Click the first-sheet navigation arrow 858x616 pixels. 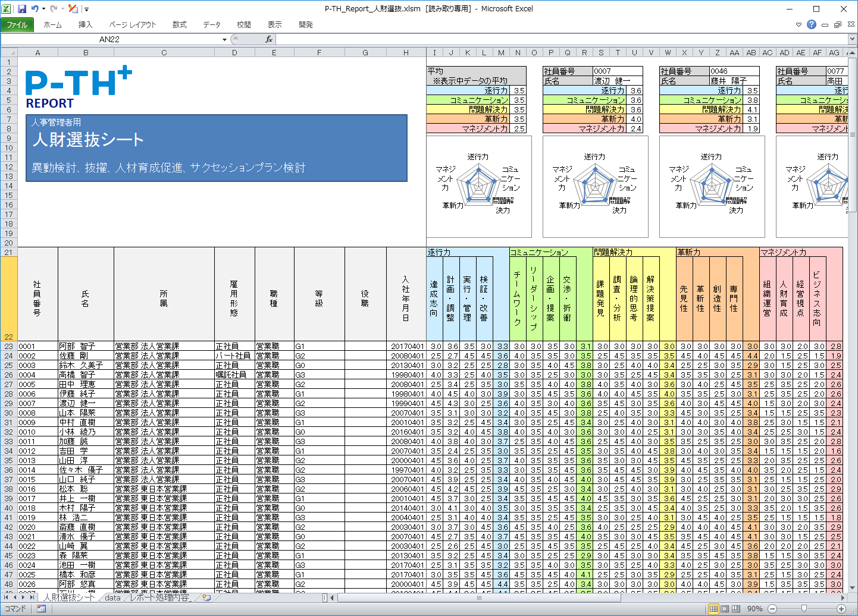point(7,598)
